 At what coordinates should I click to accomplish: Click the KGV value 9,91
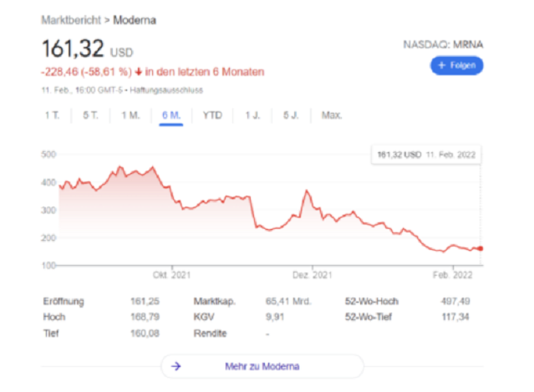(274, 317)
